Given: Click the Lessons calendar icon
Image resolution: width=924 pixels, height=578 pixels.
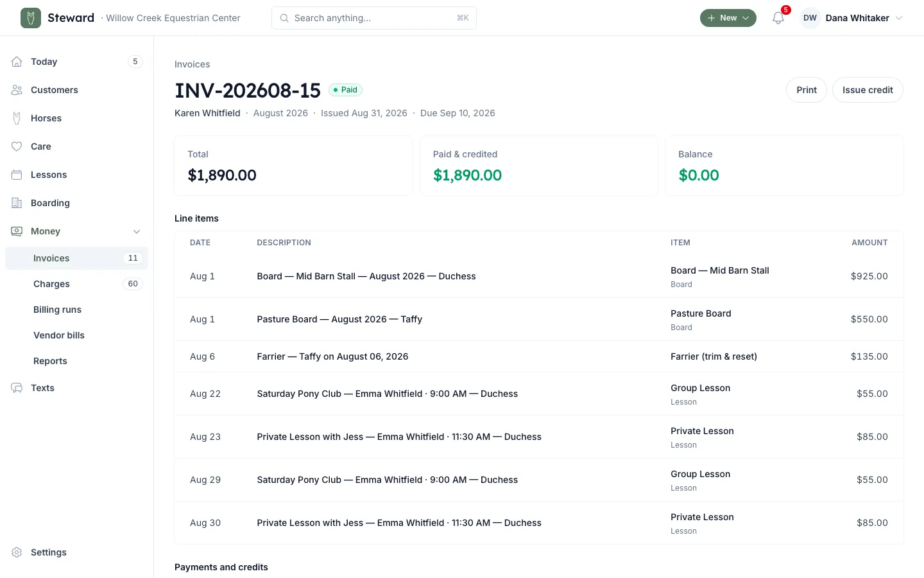Looking at the screenshot, I should click(x=17, y=175).
